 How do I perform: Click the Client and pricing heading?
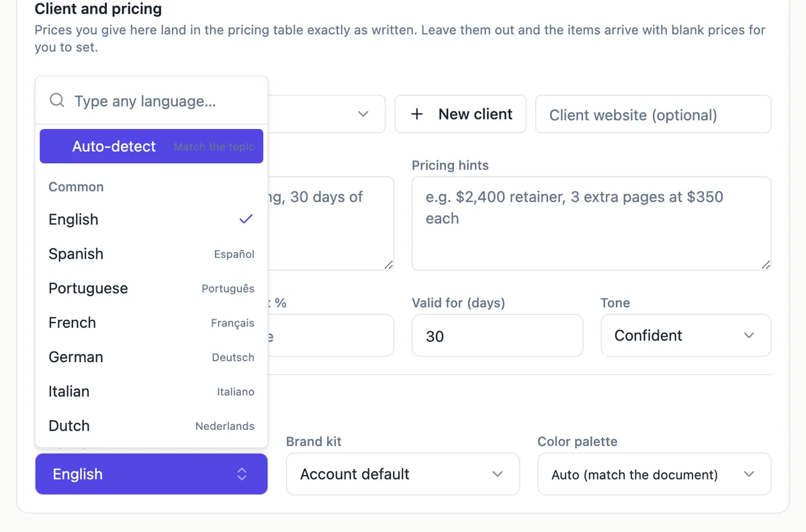(x=98, y=9)
